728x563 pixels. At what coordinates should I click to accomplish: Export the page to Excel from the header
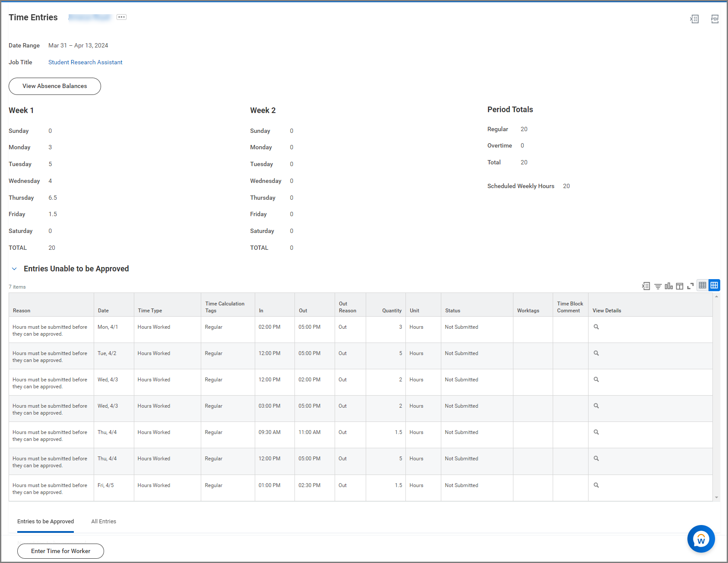pyautogui.click(x=694, y=19)
